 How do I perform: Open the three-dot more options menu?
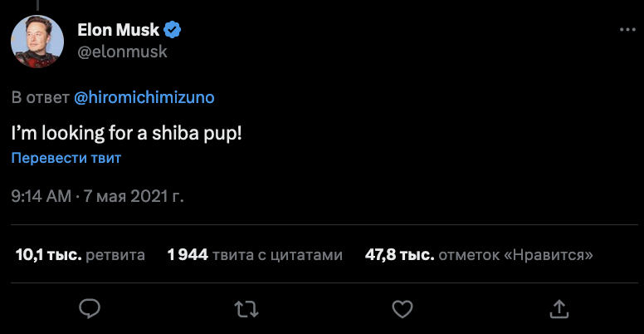point(627,31)
